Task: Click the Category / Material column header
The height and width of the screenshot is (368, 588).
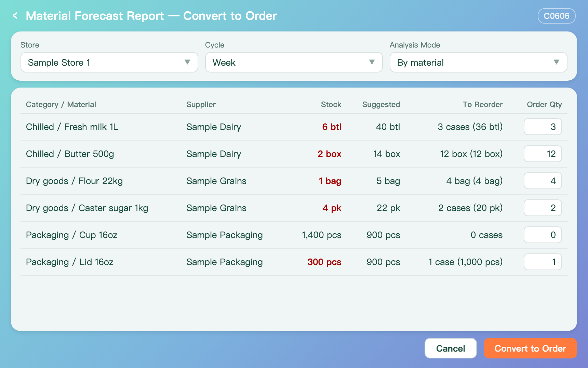Action: coord(61,104)
